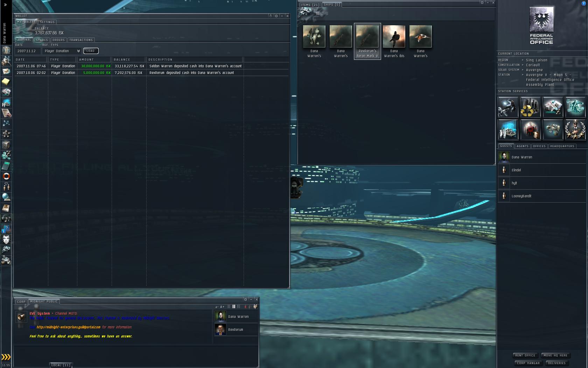Open the star map icon in the sidebar
588x368 pixels.
pos(6,123)
